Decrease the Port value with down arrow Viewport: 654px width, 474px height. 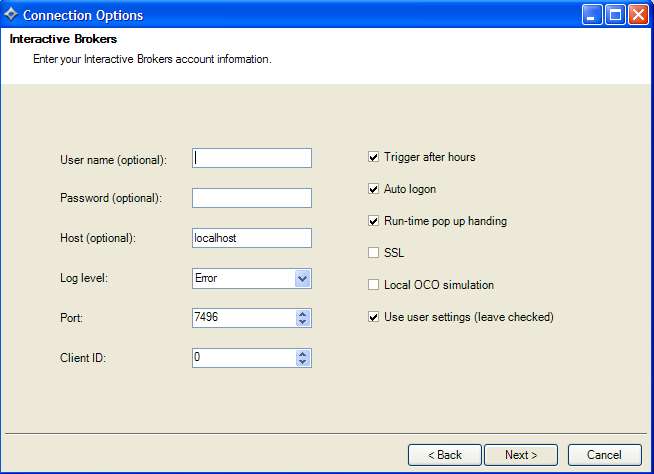point(303,322)
